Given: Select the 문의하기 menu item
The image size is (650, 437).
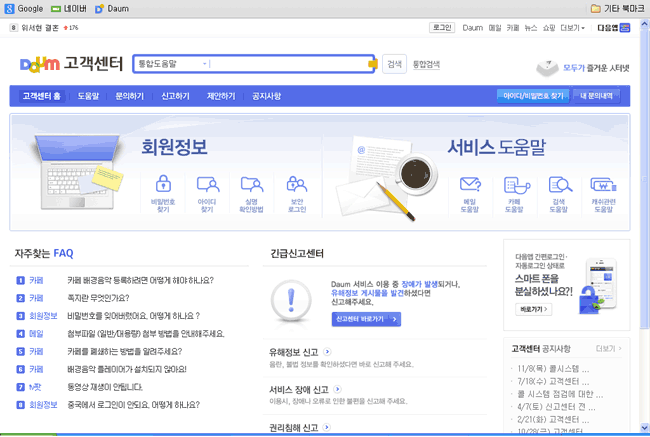Looking at the screenshot, I should [x=130, y=96].
